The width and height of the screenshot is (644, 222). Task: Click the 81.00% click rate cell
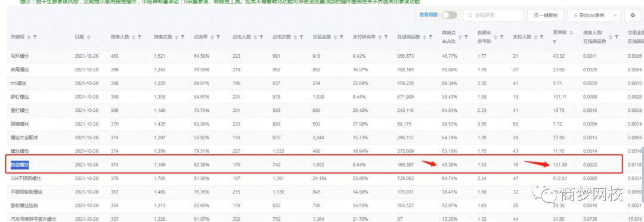pos(201,179)
